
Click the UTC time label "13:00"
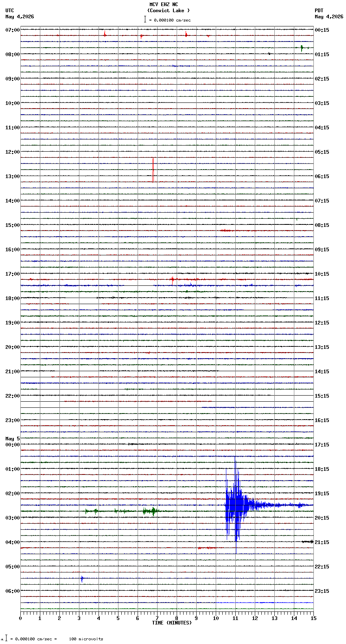pyautogui.click(x=13, y=176)
